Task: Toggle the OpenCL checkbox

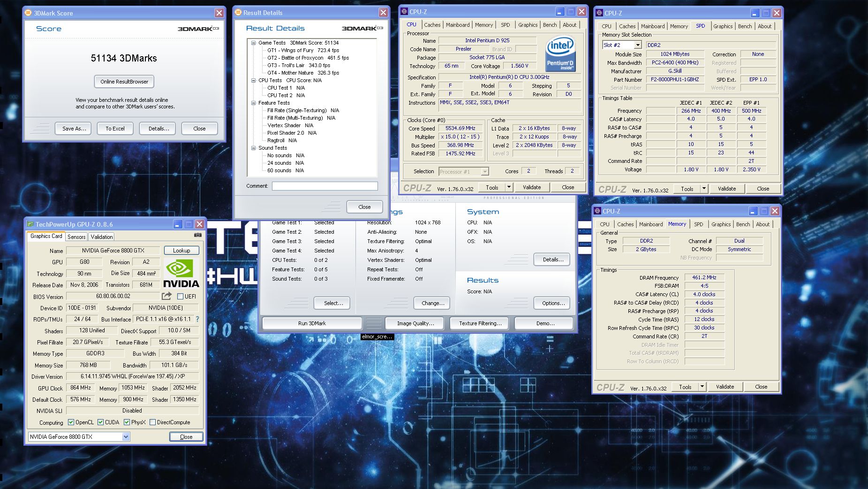Action: tap(71, 422)
